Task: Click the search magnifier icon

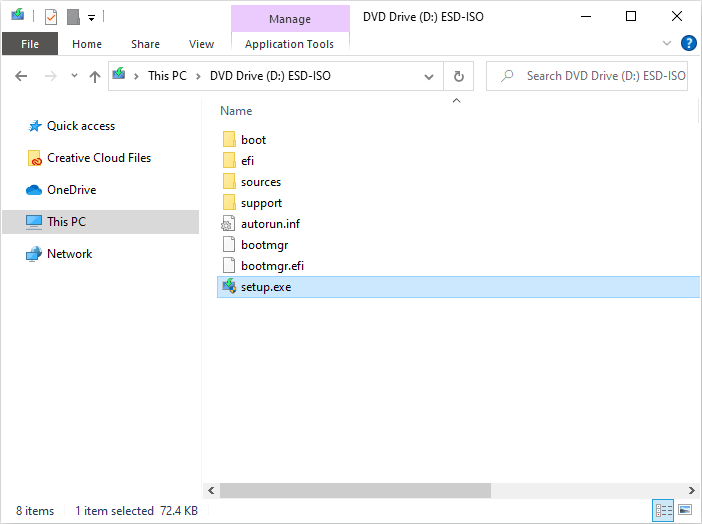Action: click(507, 76)
